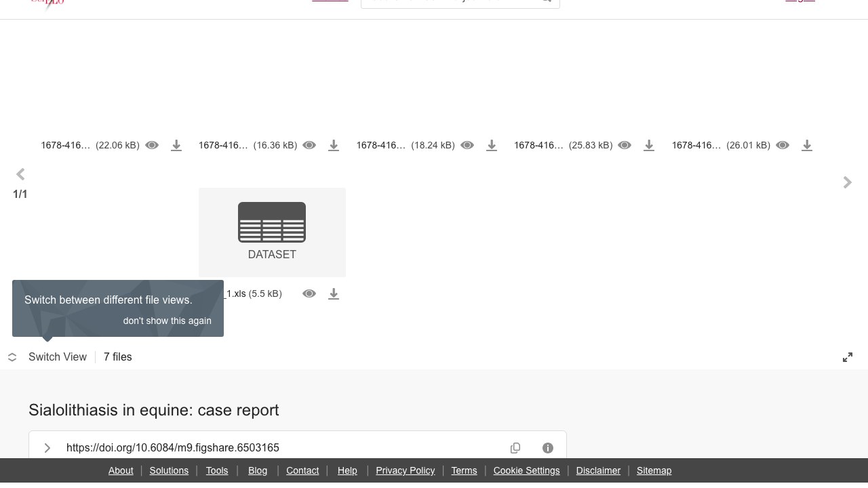The height and width of the screenshot is (488, 868).
Task: Expand the DOI citation chevron
Action: (47, 448)
